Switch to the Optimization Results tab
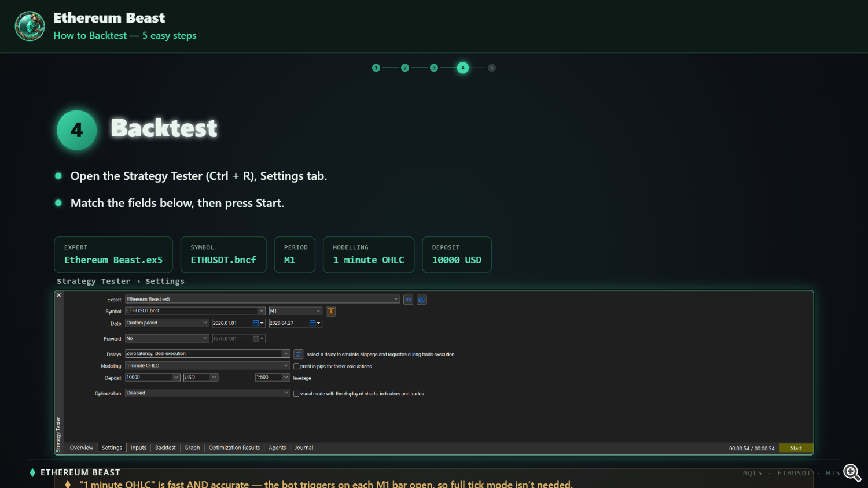 [x=234, y=448]
